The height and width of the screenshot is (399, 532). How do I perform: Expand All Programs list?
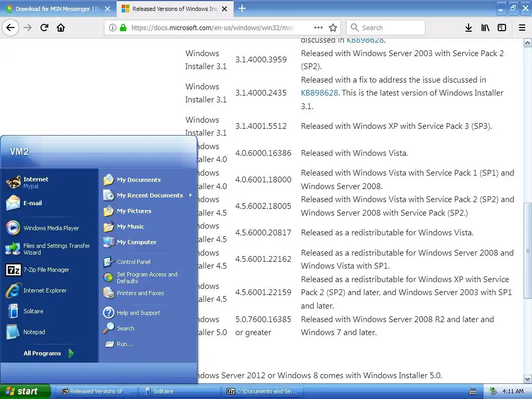(49, 353)
